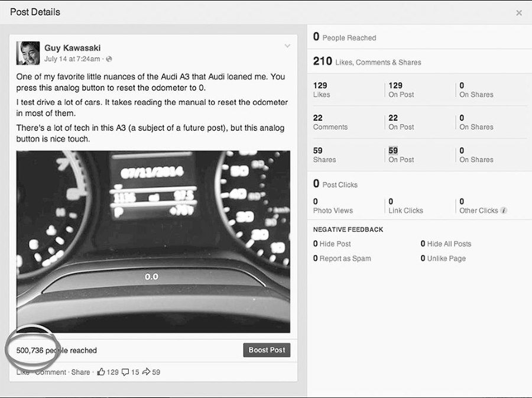Click the Share link under the post

[x=80, y=372]
